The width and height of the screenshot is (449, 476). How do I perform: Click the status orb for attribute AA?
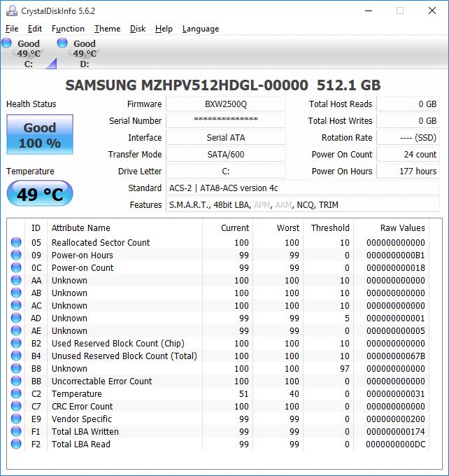[x=16, y=280]
